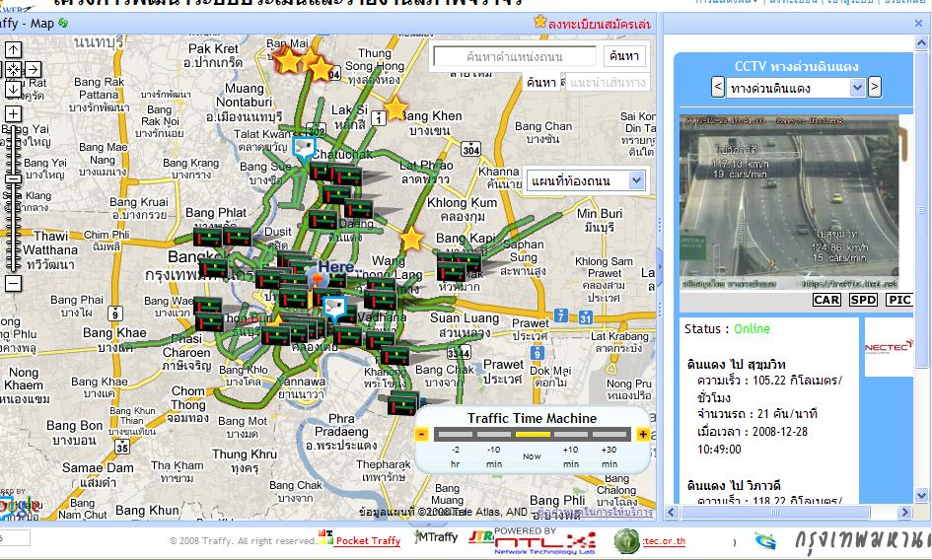The height and width of the screenshot is (560, 932).
Task: Go to previous CCTV camera with < button
Action: coord(718,89)
